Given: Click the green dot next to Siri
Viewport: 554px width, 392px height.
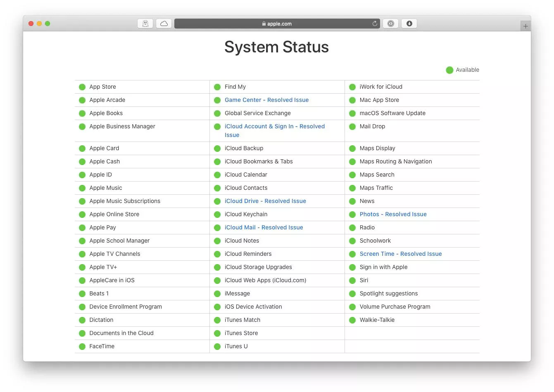Looking at the screenshot, I should click(352, 281).
